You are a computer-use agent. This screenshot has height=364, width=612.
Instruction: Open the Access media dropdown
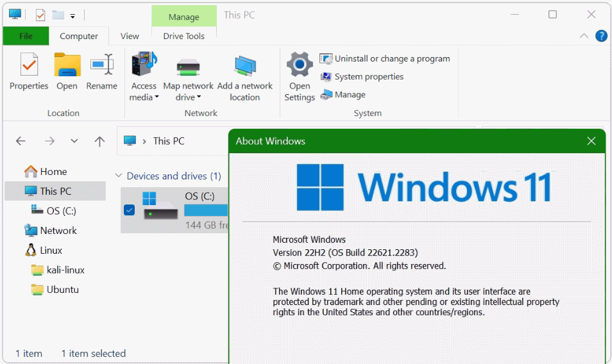point(144,77)
